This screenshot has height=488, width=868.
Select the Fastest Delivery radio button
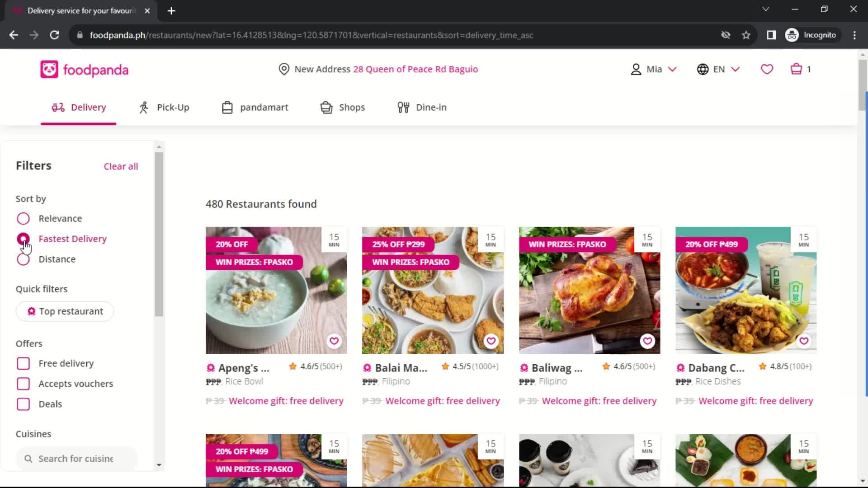(23, 239)
